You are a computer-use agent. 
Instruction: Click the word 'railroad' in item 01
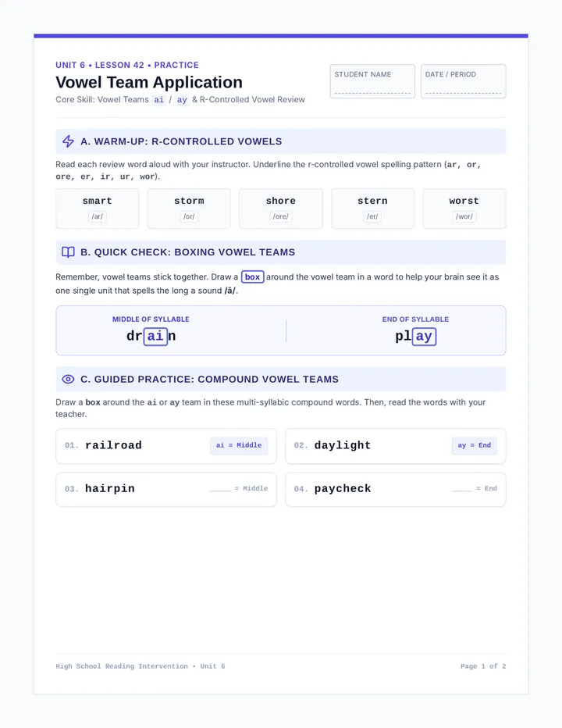tap(114, 445)
